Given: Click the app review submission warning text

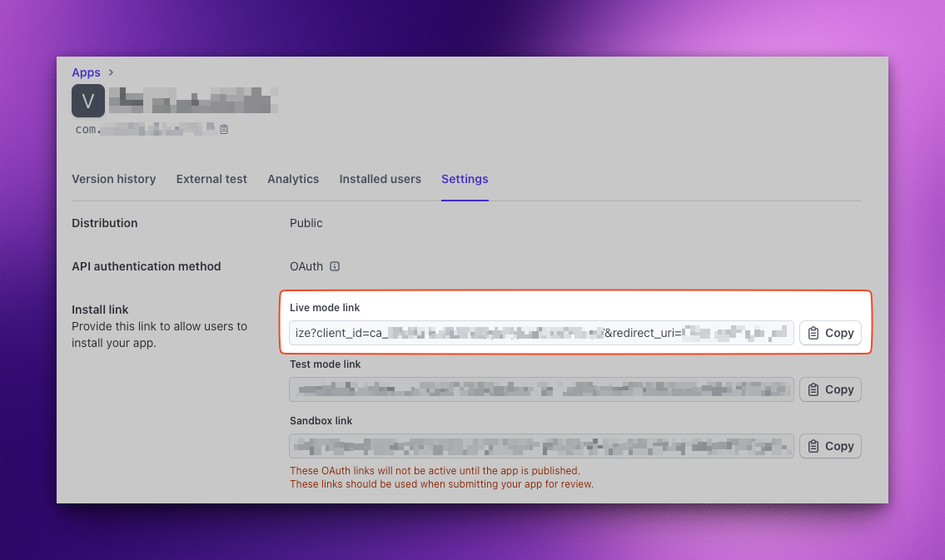Looking at the screenshot, I should [442, 484].
